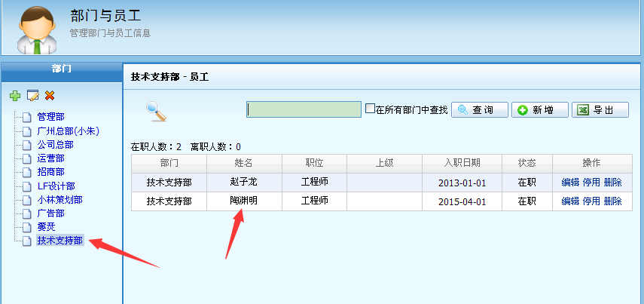Enable 在所有部门中查找 checkbox
Image resolution: width=644 pixels, height=304 pixels.
coord(370,109)
